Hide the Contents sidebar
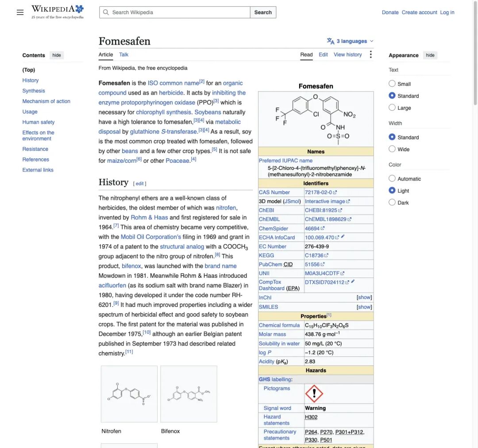Image resolution: width=478 pixels, height=448 pixels. 56,55
